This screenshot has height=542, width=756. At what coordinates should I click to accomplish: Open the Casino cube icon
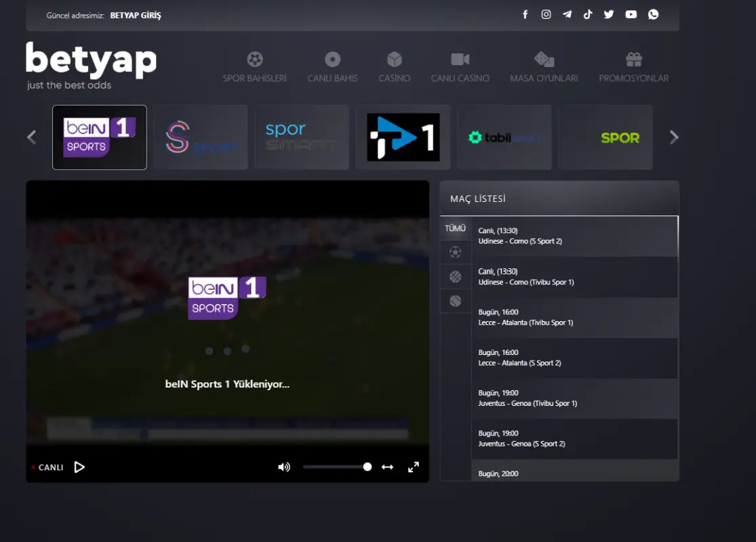click(394, 59)
